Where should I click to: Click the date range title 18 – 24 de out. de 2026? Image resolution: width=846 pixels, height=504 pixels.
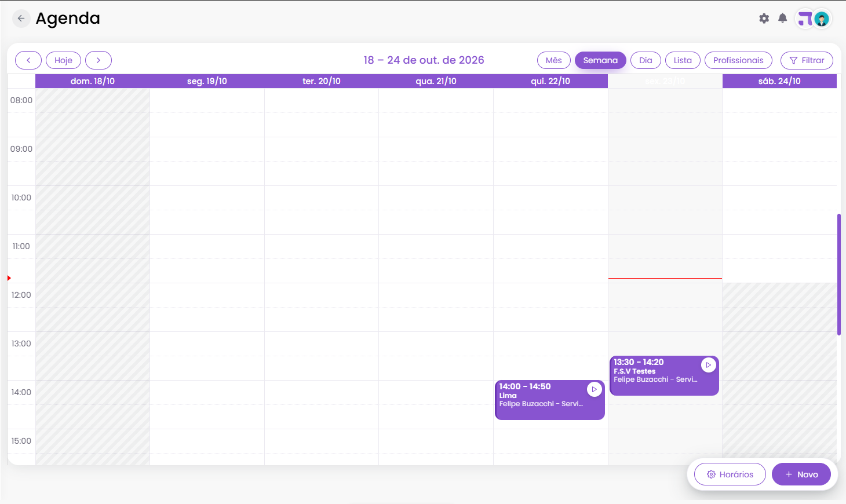click(424, 60)
